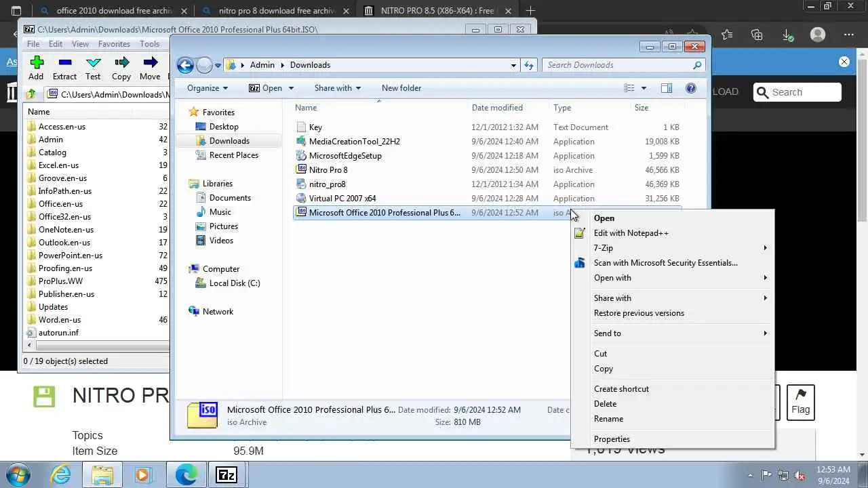Open recent pages dropdown beside Forward
The image size is (868, 488).
[x=218, y=66]
